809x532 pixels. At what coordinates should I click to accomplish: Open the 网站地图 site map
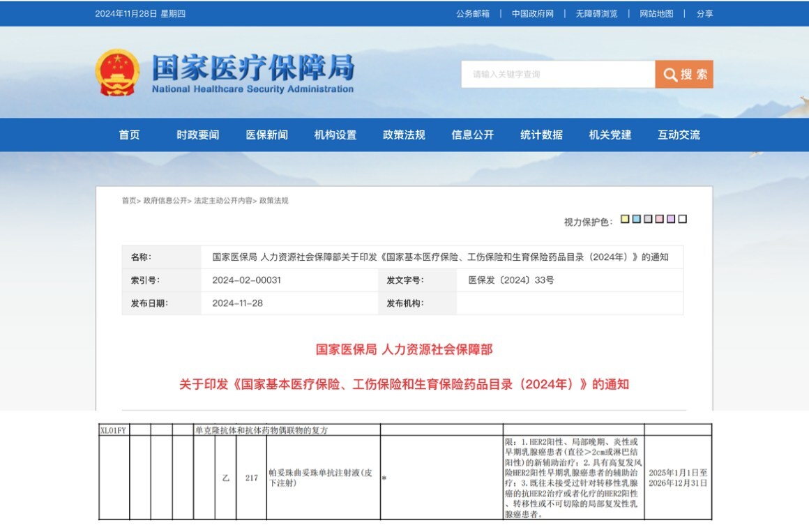656,14
